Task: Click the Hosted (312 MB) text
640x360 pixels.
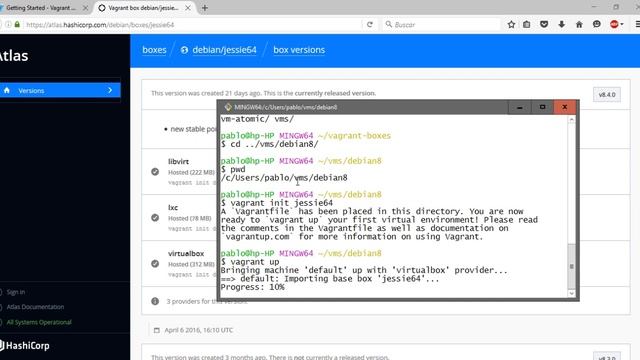Action: (191, 264)
